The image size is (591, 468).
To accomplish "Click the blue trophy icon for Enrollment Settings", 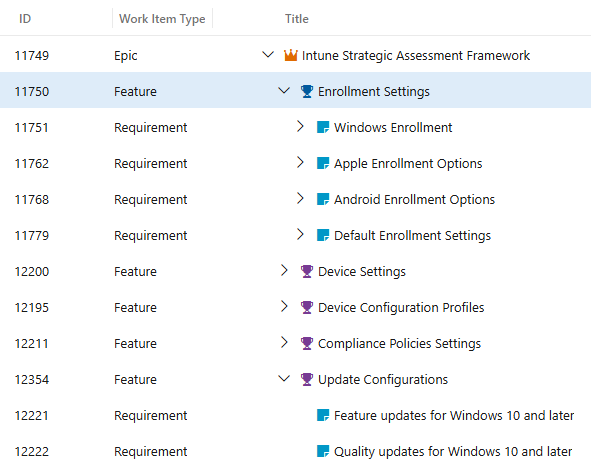I will 307,91.
